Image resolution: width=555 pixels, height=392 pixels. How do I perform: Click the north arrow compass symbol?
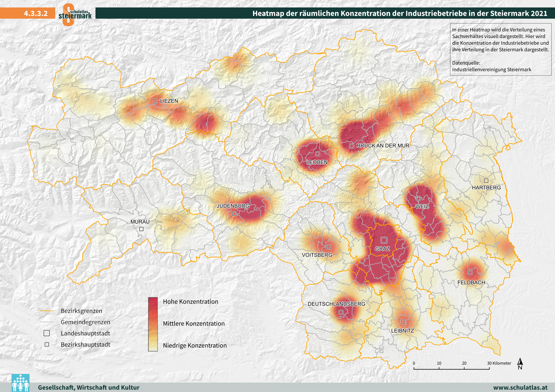tap(520, 364)
